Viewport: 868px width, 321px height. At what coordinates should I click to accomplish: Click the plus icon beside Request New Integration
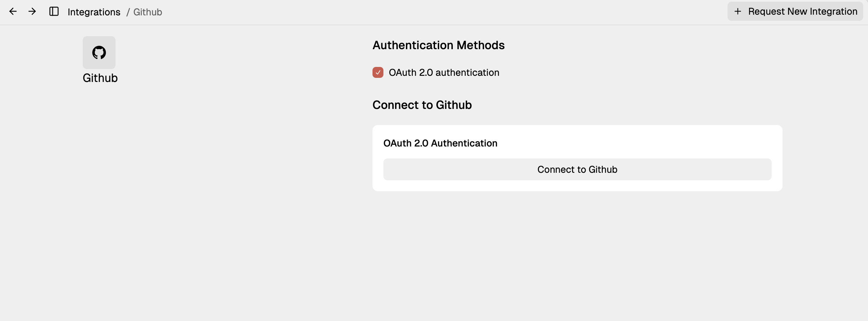tap(738, 12)
